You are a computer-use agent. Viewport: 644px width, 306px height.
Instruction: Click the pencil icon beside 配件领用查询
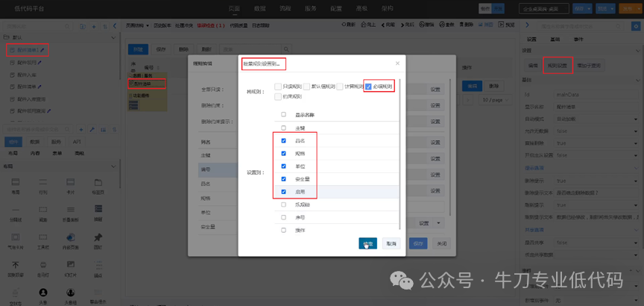click(x=49, y=110)
